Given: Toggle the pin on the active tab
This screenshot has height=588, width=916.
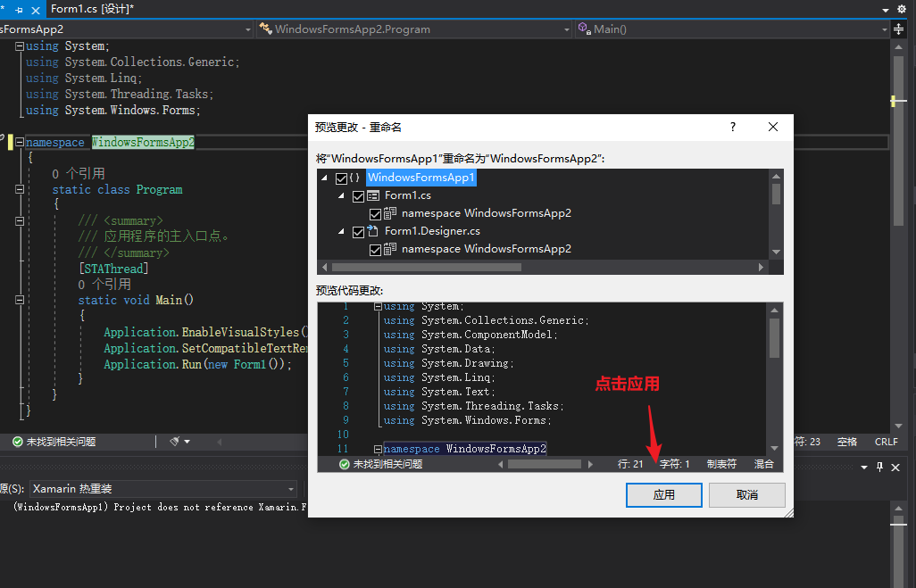Looking at the screenshot, I should [x=20, y=10].
